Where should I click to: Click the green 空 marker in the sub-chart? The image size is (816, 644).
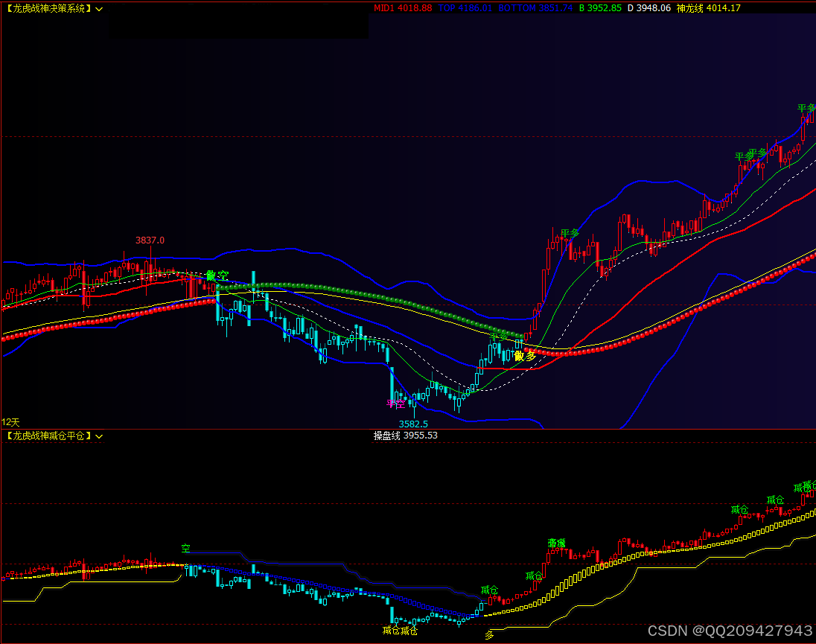coord(186,548)
